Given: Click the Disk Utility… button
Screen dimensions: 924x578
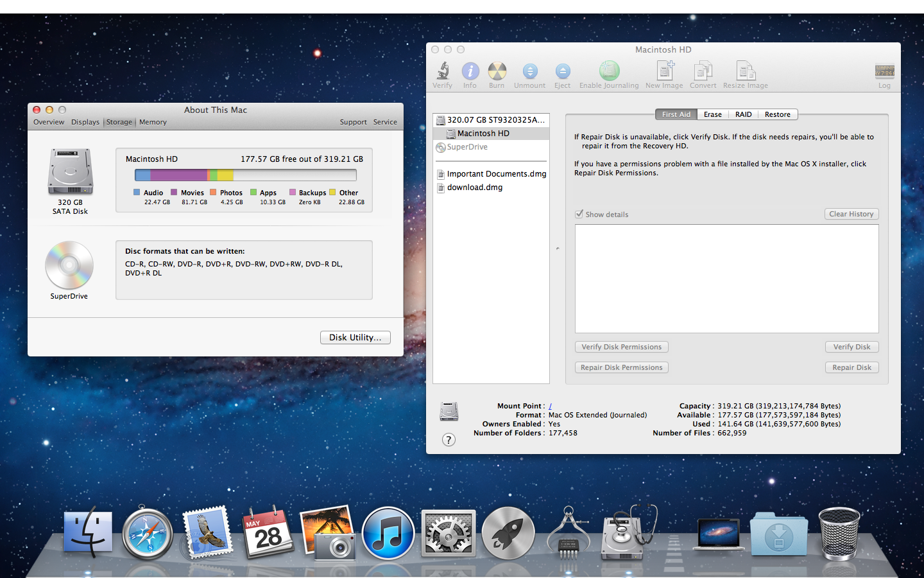Looking at the screenshot, I should pyautogui.click(x=355, y=338).
